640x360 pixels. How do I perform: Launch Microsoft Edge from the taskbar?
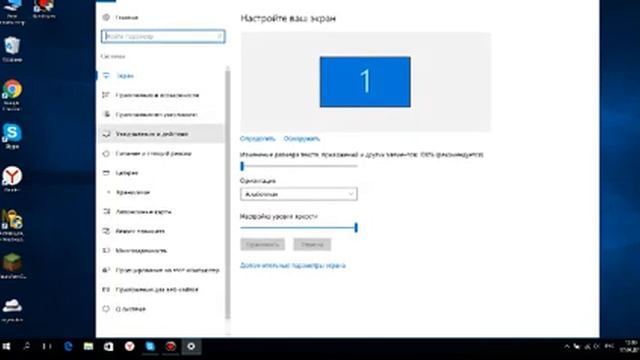(68, 347)
